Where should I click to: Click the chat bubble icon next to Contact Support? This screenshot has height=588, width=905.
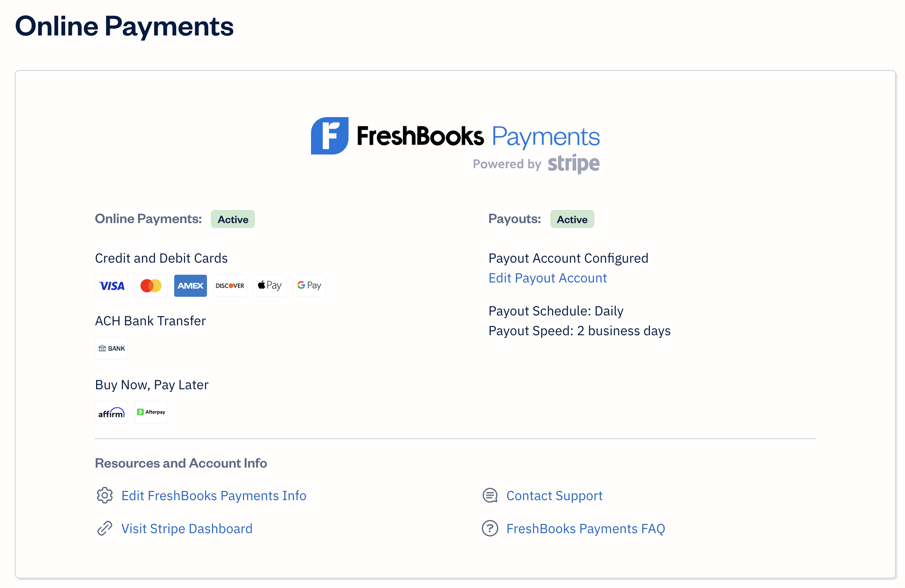coord(490,495)
